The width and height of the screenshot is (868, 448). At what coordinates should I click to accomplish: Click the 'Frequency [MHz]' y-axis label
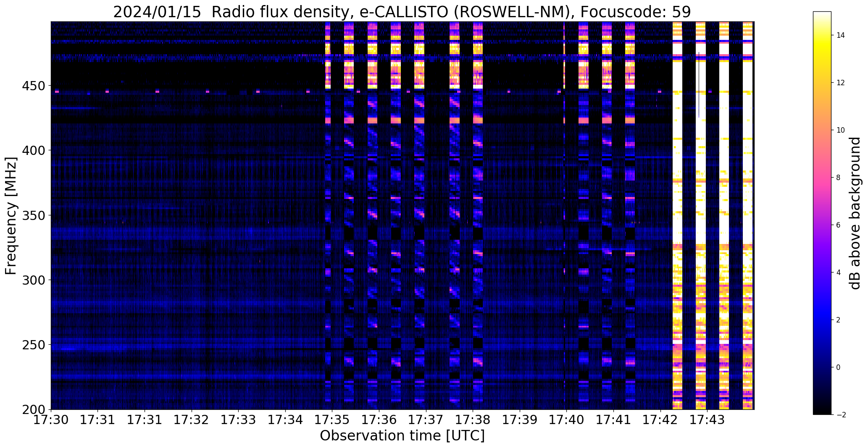click(11, 216)
